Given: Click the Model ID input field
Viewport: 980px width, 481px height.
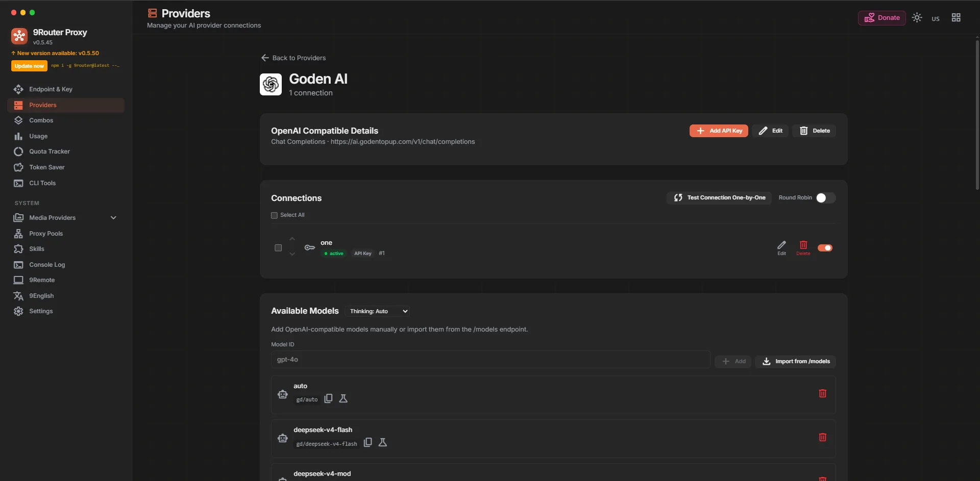Looking at the screenshot, I should [491, 359].
